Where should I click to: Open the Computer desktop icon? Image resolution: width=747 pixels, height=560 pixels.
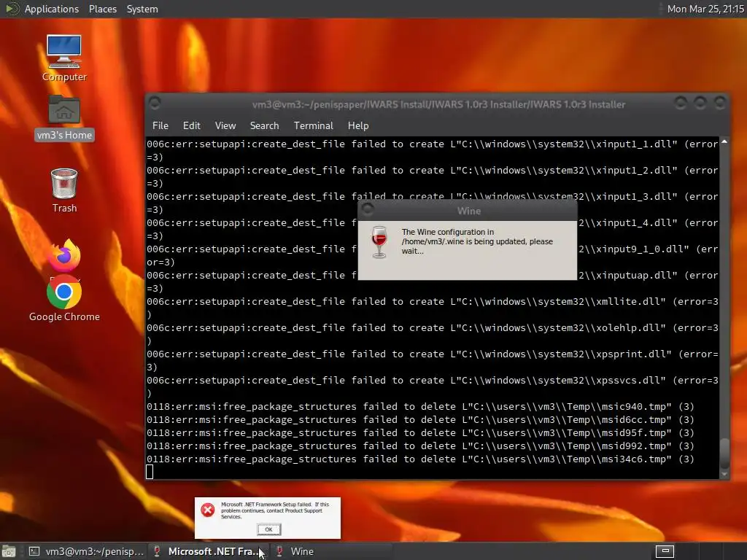coord(64,58)
